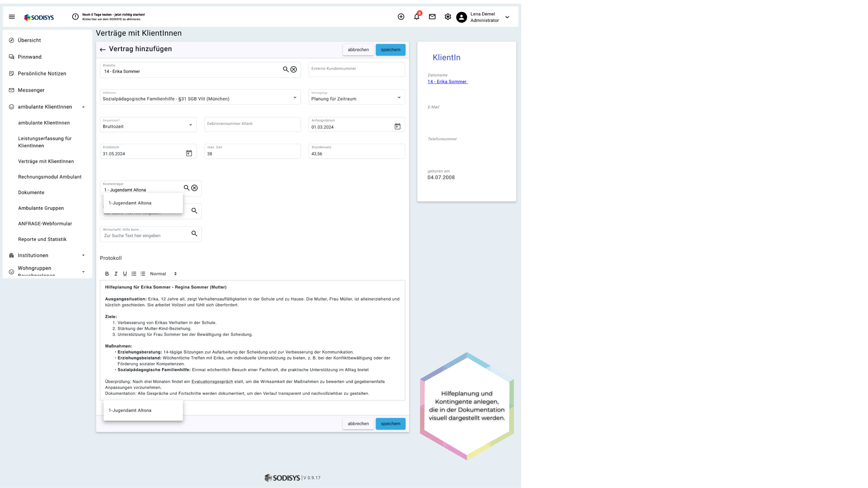Open the Anfangsdatum calendar picker

click(398, 126)
